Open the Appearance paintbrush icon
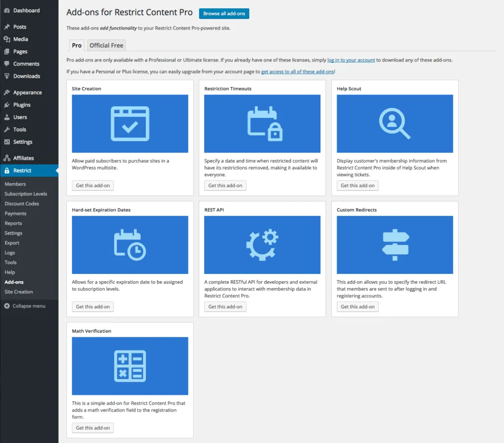 7,92
